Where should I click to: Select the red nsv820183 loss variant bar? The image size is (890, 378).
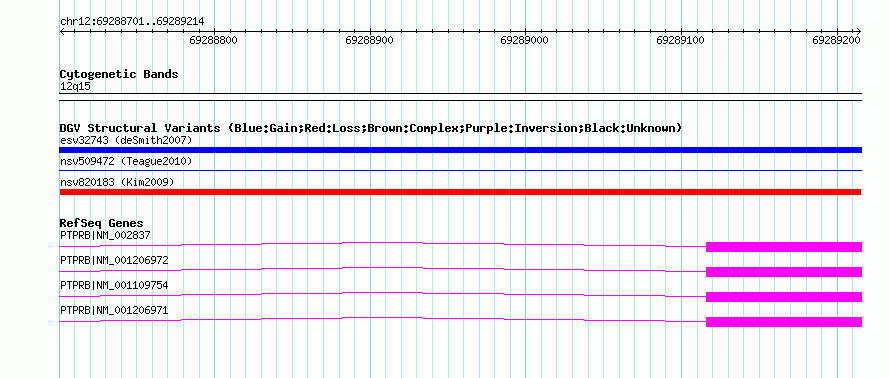[x=460, y=192]
